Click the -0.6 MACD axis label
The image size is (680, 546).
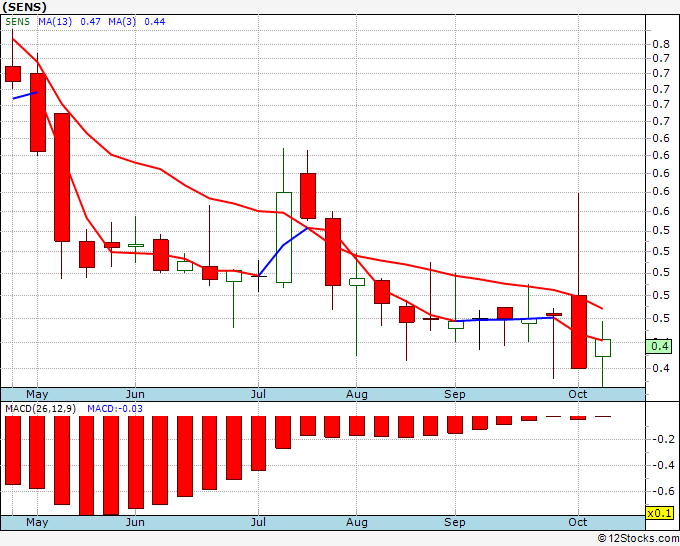coord(663,491)
